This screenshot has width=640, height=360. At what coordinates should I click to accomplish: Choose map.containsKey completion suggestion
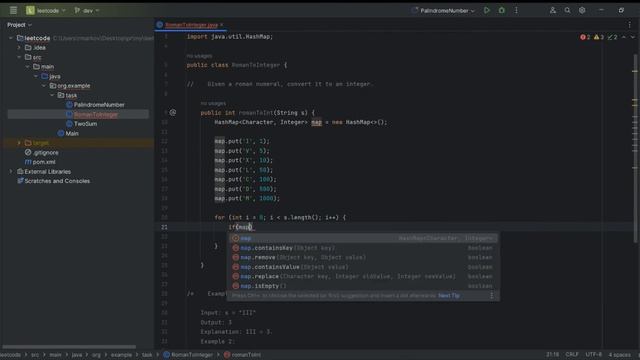click(x=362, y=248)
